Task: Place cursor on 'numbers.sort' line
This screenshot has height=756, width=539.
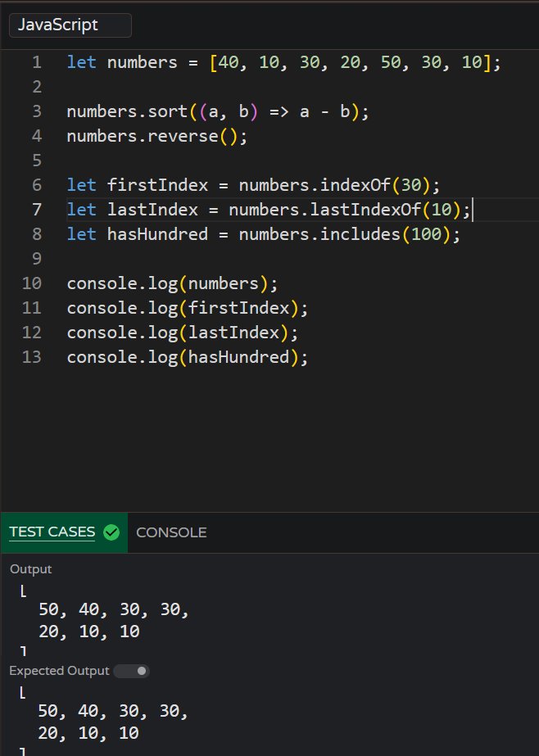Action: (218, 111)
